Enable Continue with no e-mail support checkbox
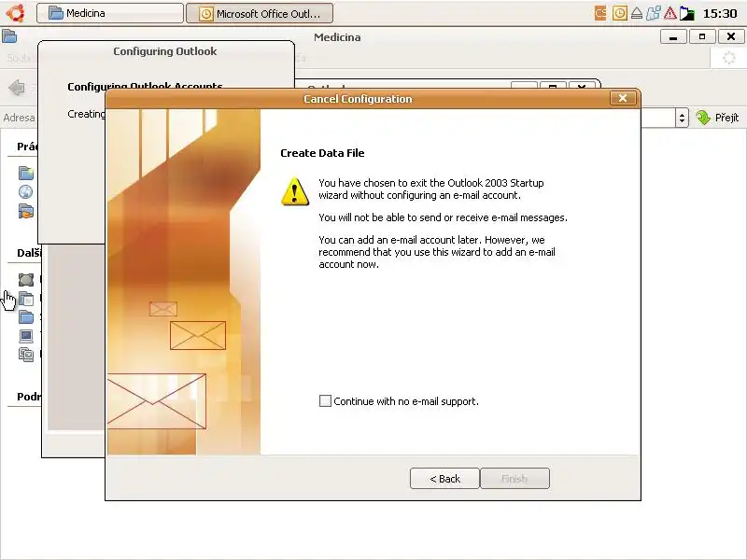 [325, 401]
